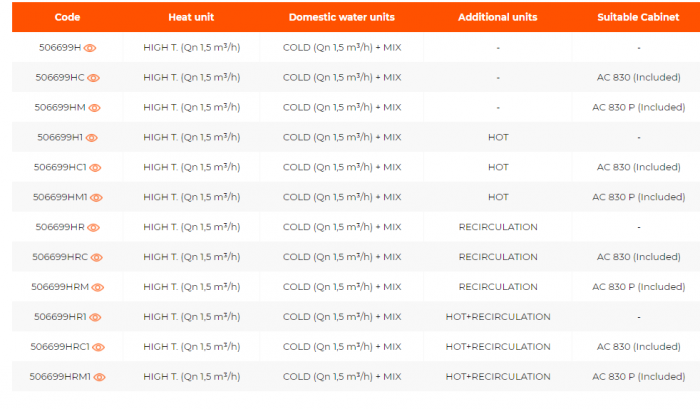
Task: Select the Heat unit column header
Action: coord(191,18)
